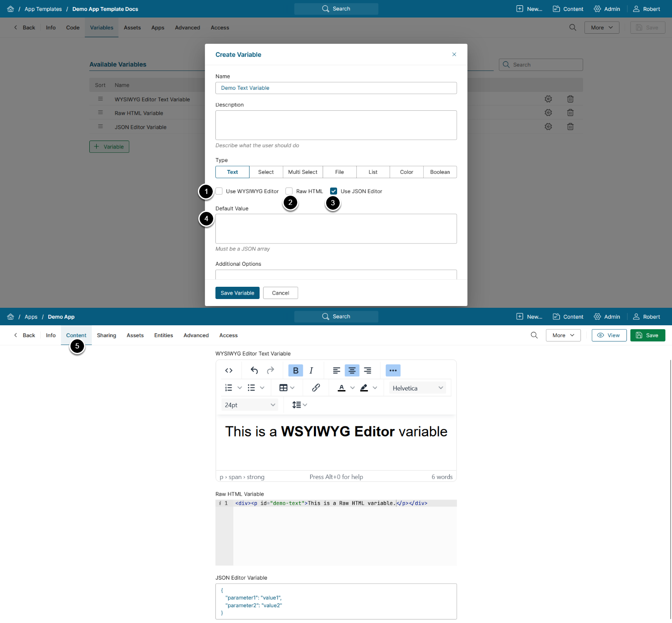
Task: Open the More dropdown in template toolbar
Action: (x=602, y=28)
